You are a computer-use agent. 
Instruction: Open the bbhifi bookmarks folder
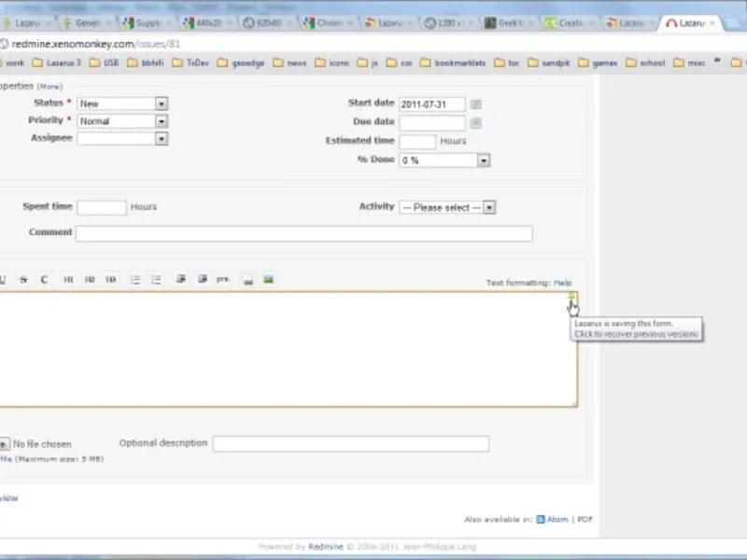[146, 63]
